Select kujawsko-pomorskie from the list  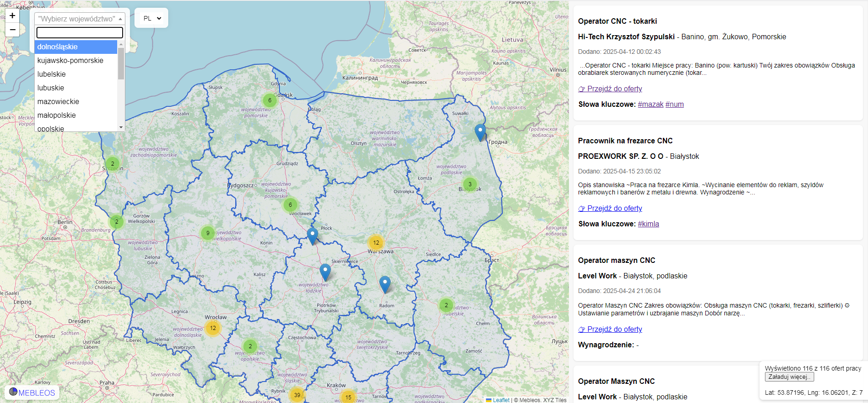pos(76,61)
